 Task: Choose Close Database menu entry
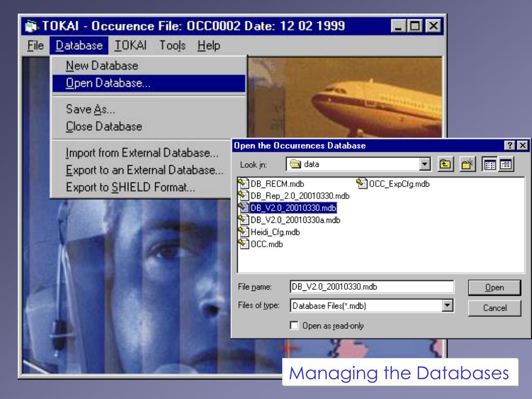point(149,127)
